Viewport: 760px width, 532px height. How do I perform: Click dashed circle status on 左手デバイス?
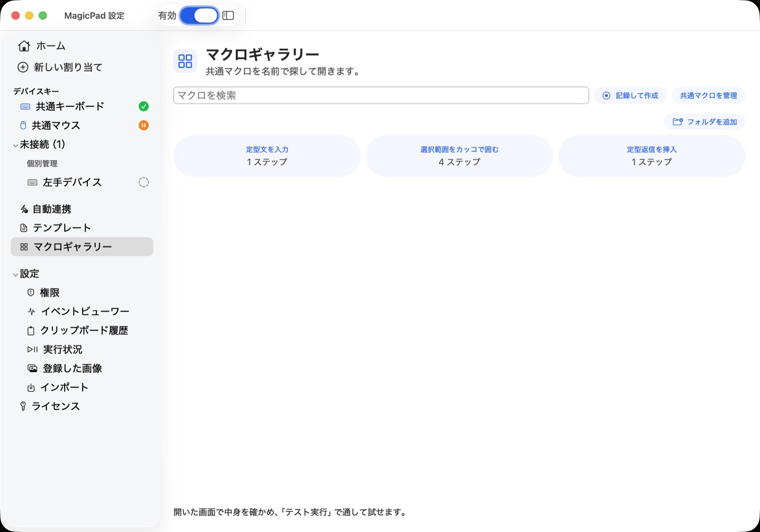(143, 182)
